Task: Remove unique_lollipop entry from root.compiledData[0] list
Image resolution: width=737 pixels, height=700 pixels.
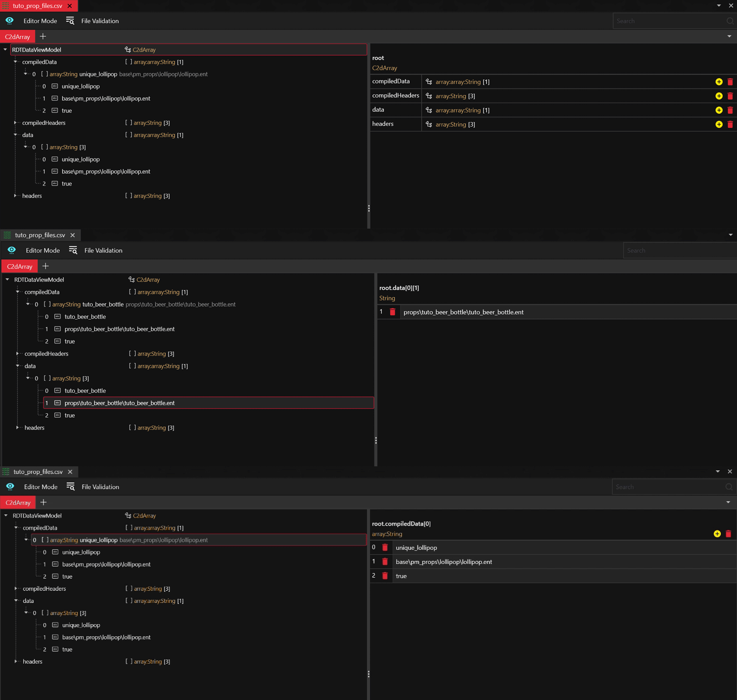Action: pos(385,548)
